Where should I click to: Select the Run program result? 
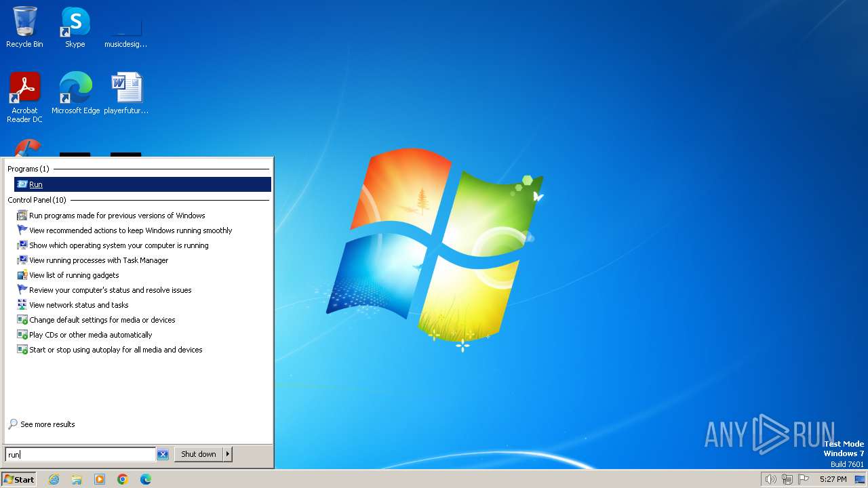pyautogui.click(x=142, y=184)
